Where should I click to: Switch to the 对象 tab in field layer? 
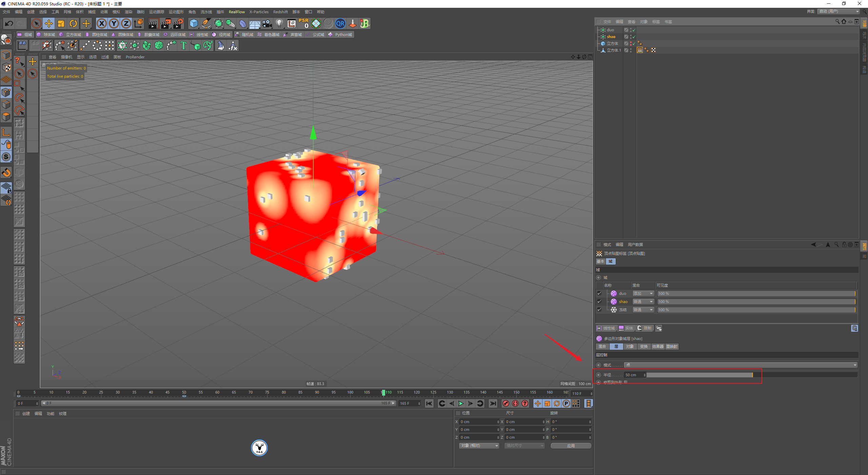click(630, 346)
